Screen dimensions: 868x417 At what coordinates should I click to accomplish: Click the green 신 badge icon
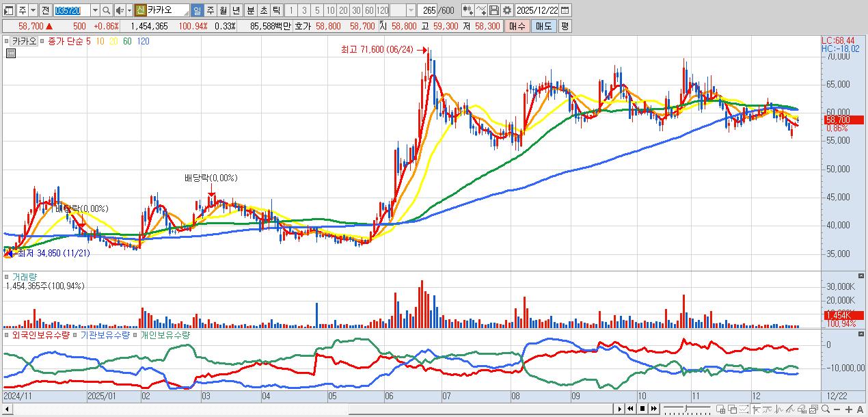coord(139,10)
